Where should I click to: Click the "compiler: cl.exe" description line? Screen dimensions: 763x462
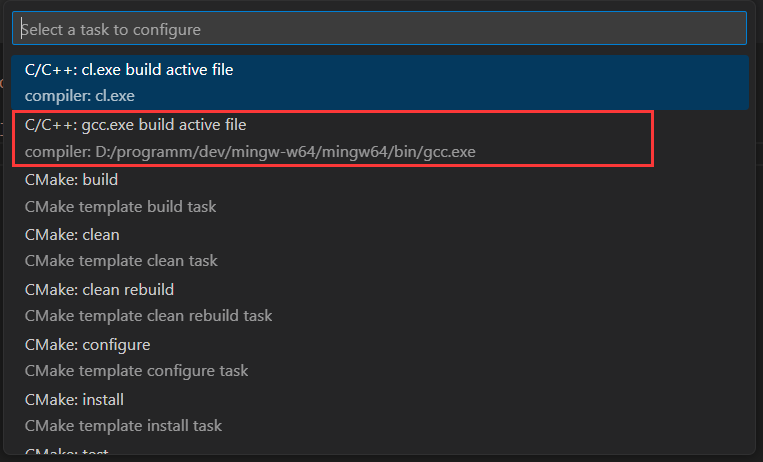pyautogui.click(x=80, y=96)
